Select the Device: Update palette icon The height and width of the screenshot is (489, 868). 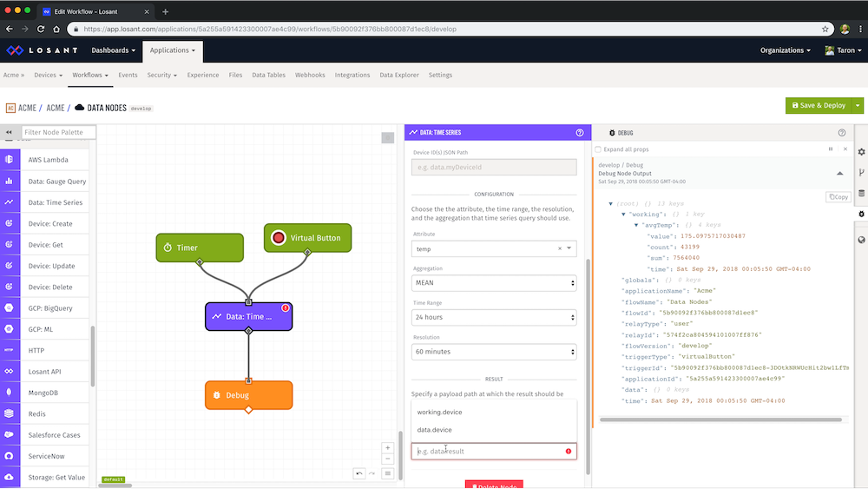tap(10, 265)
